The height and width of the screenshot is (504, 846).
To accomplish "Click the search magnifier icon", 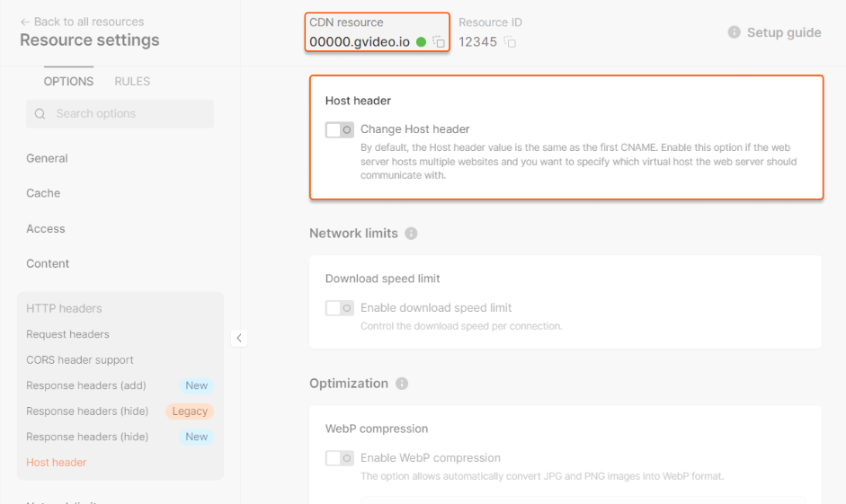I will [40, 114].
